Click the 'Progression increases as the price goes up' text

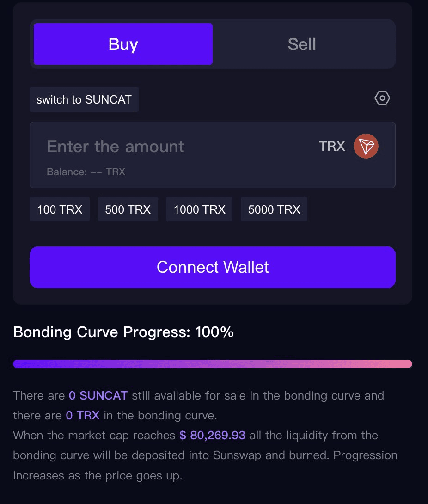(x=97, y=475)
